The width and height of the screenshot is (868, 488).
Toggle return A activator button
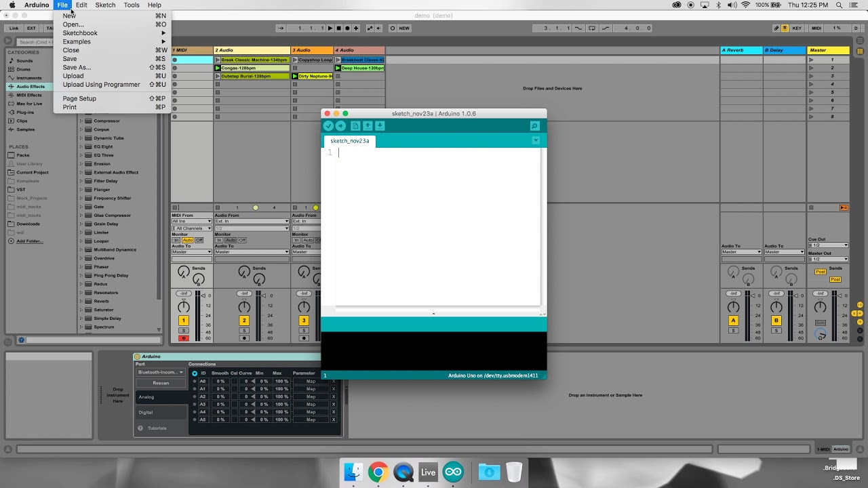tap(733, 321)
